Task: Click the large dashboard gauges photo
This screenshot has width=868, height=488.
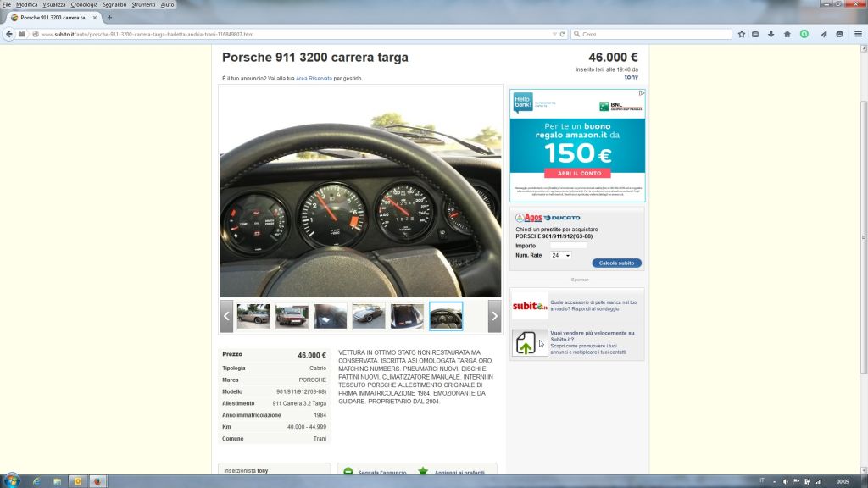Action: (361, 191)
